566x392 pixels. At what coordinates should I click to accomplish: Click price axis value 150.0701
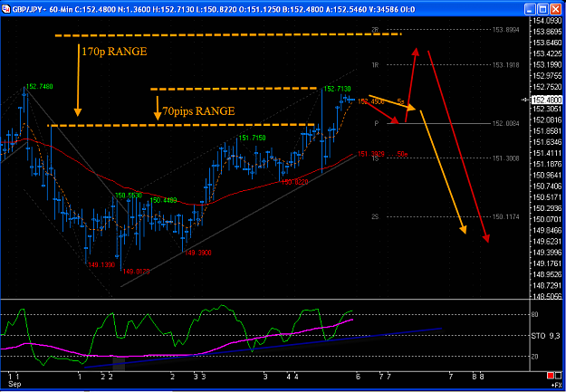[x=546, y=219]
